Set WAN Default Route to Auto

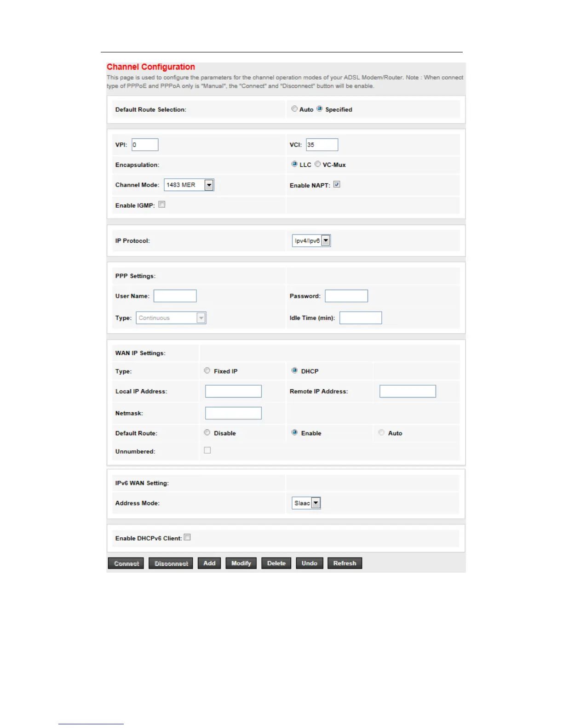coord(381,432)
